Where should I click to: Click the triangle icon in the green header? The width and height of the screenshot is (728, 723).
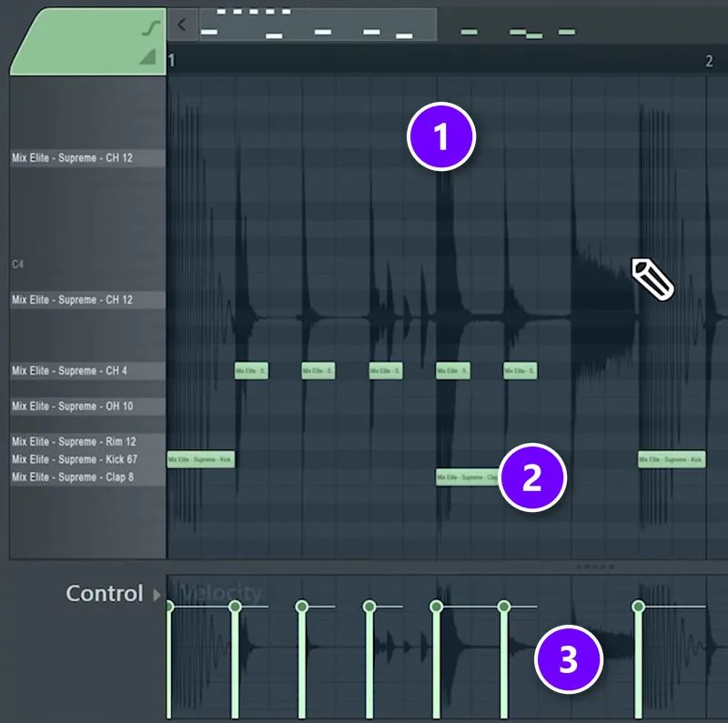[147, 56]
